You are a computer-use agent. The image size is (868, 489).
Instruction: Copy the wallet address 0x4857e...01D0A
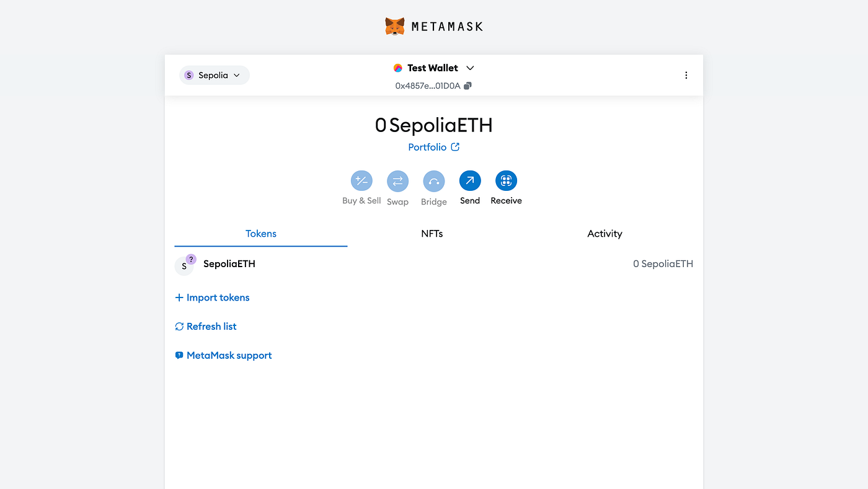coord(433,86)
